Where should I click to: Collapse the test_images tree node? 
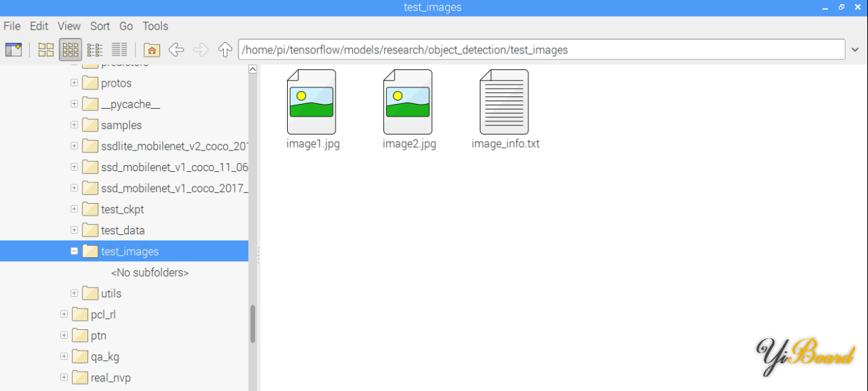74,252
